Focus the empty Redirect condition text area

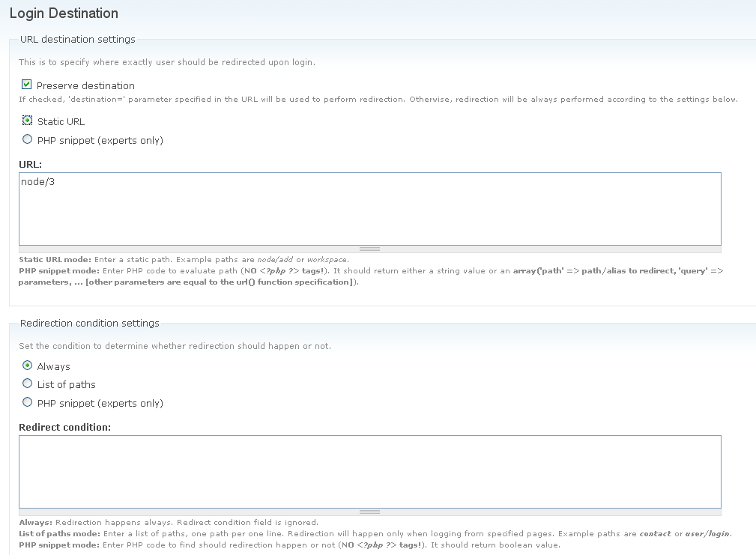369,471
